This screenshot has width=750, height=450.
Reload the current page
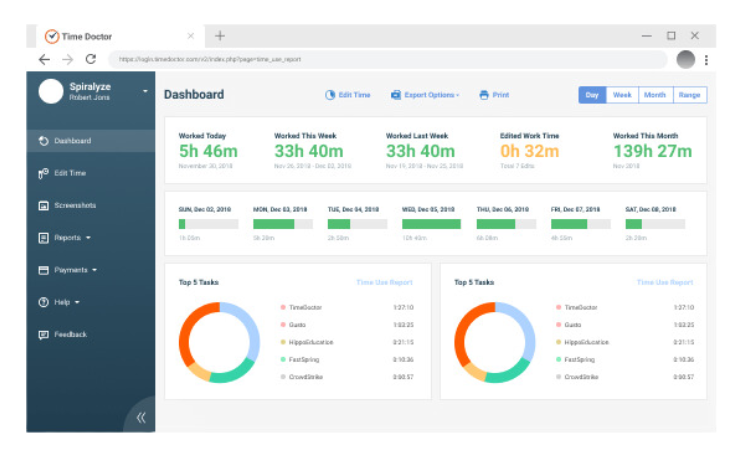point(91,59)
